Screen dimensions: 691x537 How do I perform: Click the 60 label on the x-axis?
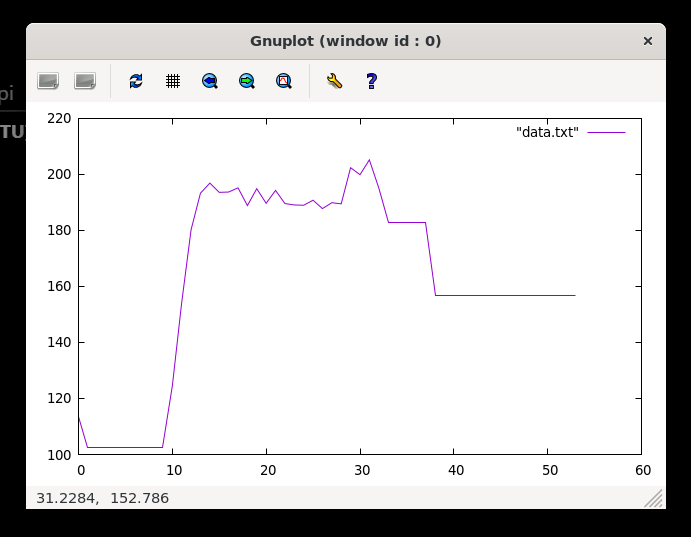[643, 470]
